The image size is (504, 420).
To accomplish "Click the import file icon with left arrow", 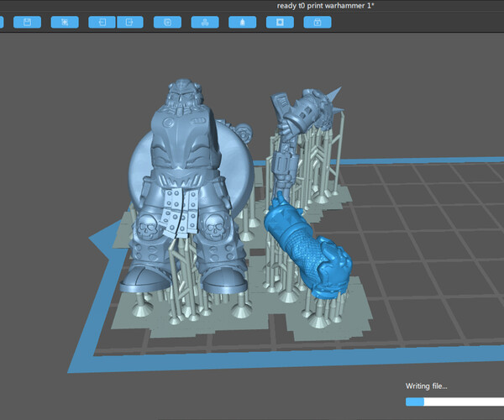I will coord(102,22).
